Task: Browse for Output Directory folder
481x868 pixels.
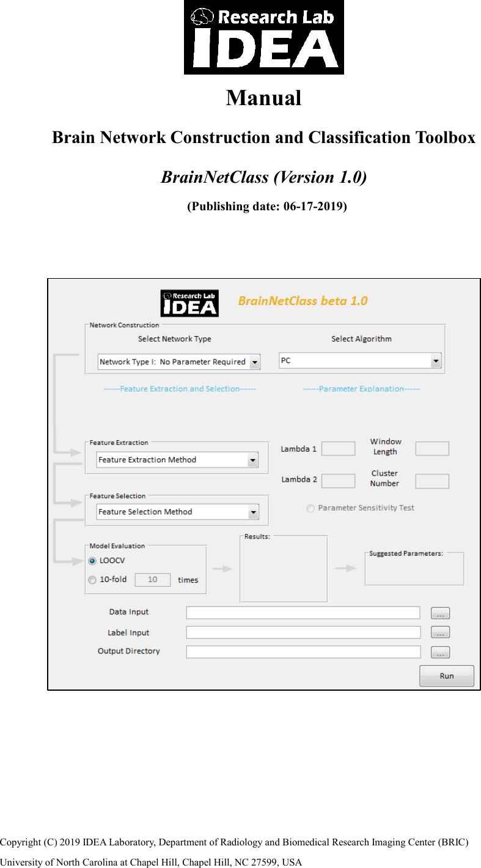Action: (x=440, y=652)
